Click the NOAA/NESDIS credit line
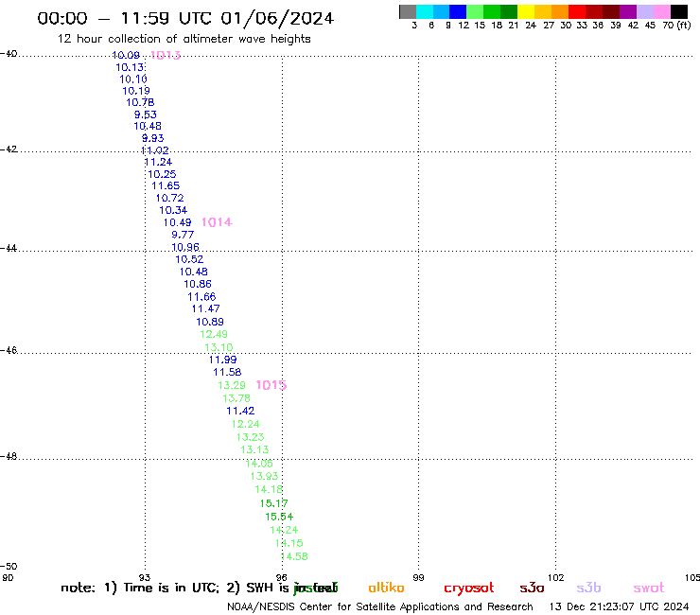The image size is (700, 615). pos(380,607)
